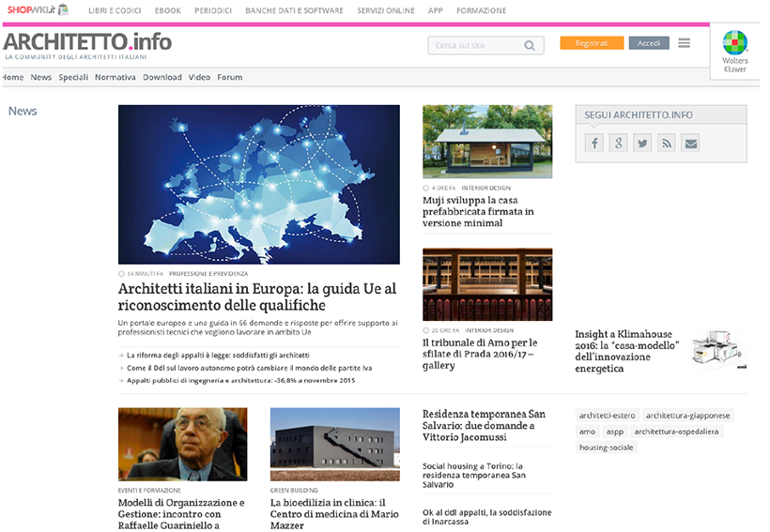Viewport: 770px width, 532px height.
Task: Click GREEN BUILDING category label
Action: pyautogui.click(x=294, y=491)
